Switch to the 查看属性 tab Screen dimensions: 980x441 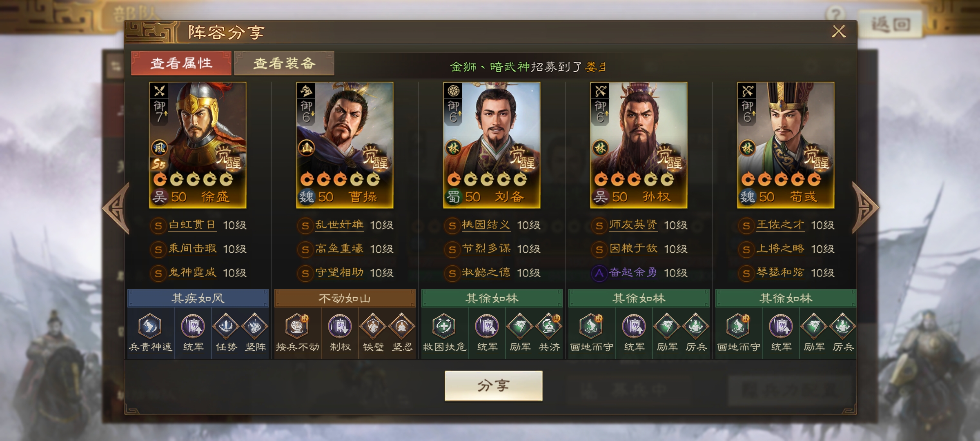[x=181, y=63]
